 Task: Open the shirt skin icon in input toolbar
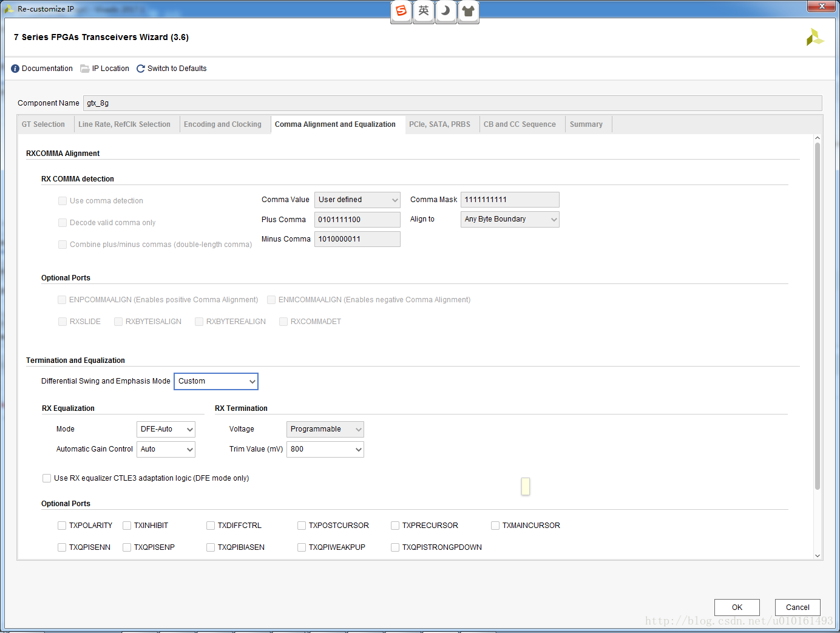pos(468,11)
